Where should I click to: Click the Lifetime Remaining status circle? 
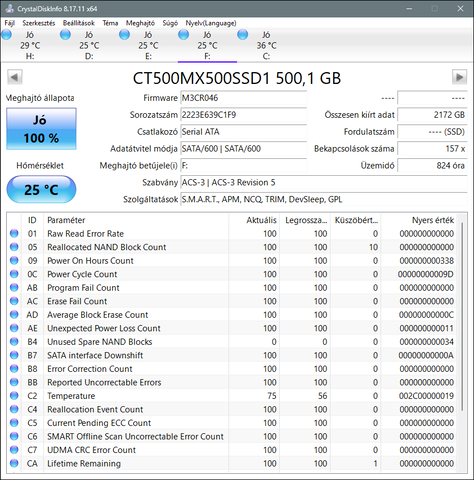point(14,463)
